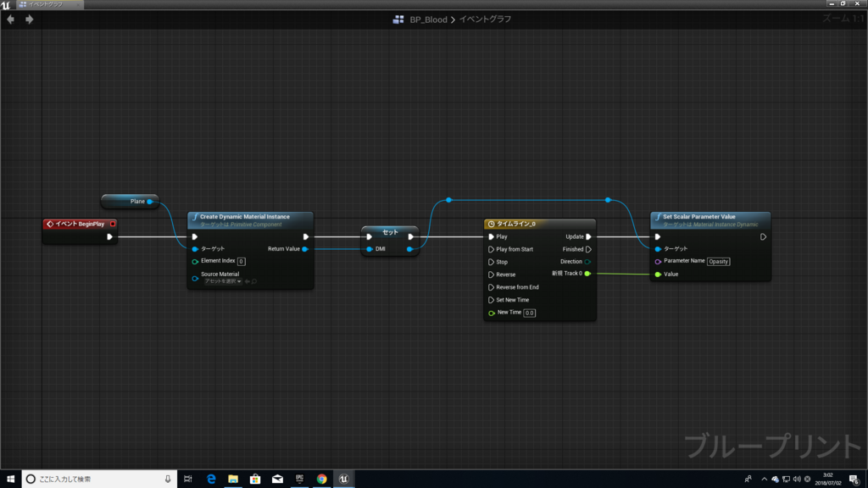The height and width of the screenshot is (488, 868).
Task: Click the Element Index input pin
Action: 195,261
